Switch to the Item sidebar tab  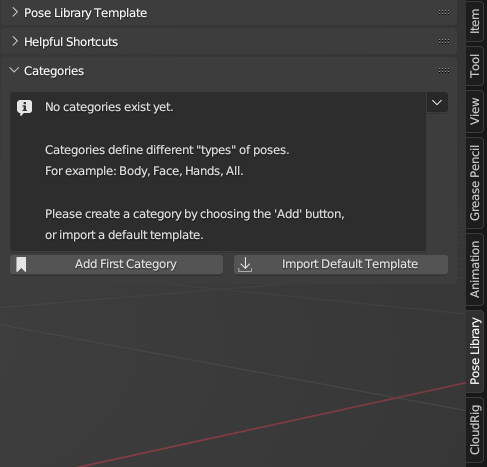[475, 21]
